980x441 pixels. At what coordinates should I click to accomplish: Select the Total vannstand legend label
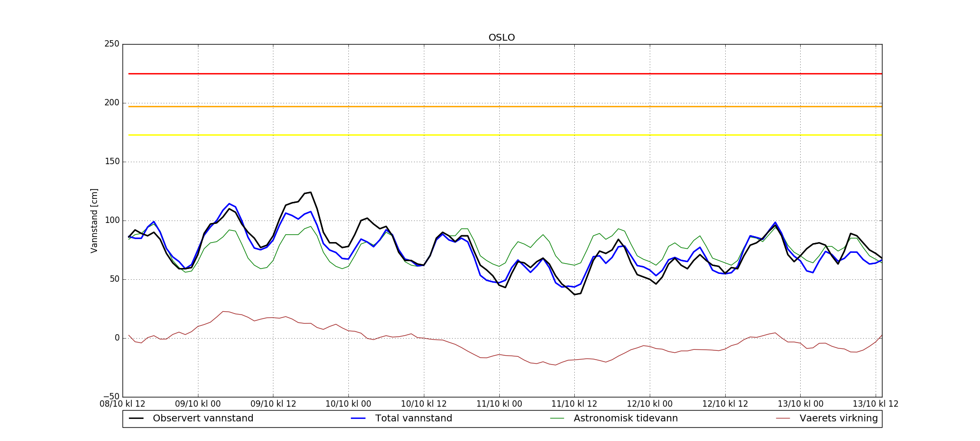click(x=414, y=418)
